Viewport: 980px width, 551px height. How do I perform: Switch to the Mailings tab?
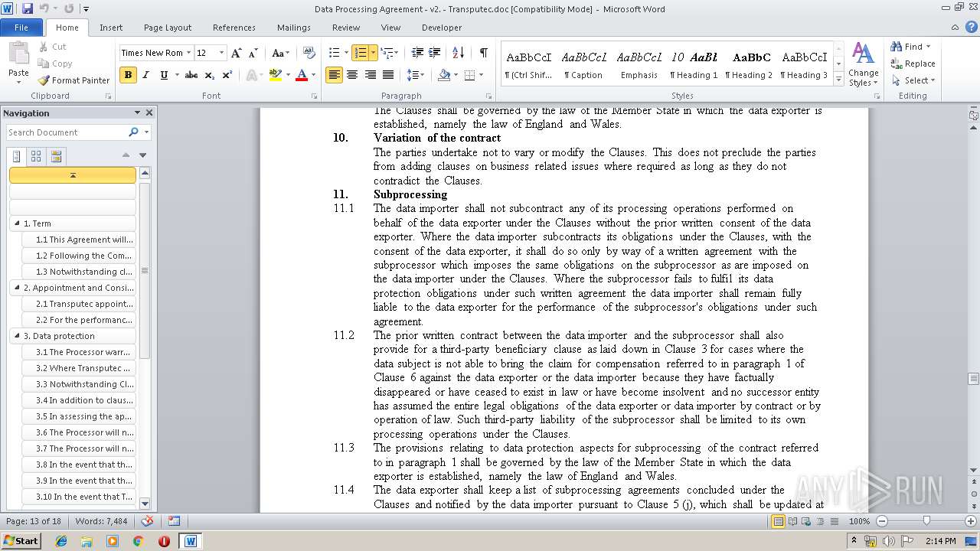point(294,28)
